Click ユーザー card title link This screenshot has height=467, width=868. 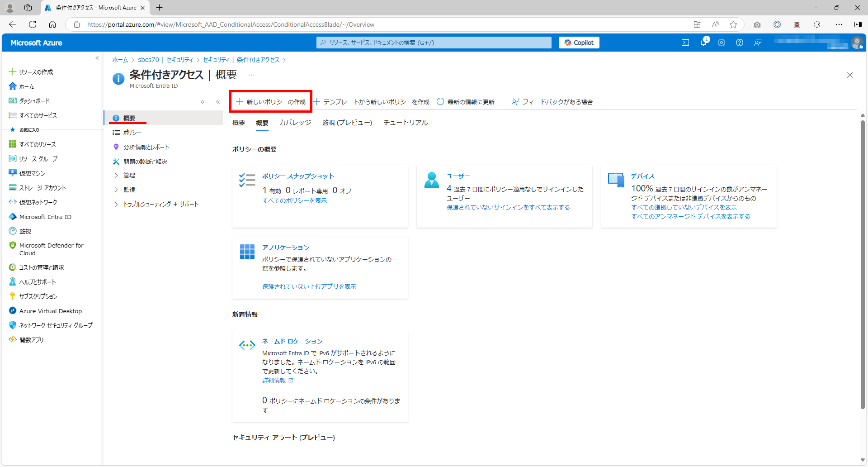458,176
